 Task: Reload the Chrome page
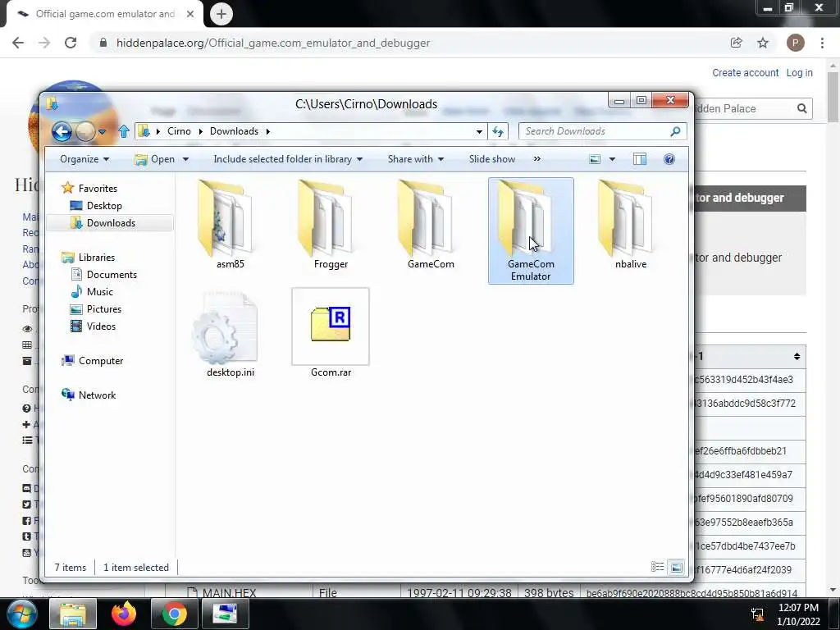pyautogui.click(x=71, y=43)
